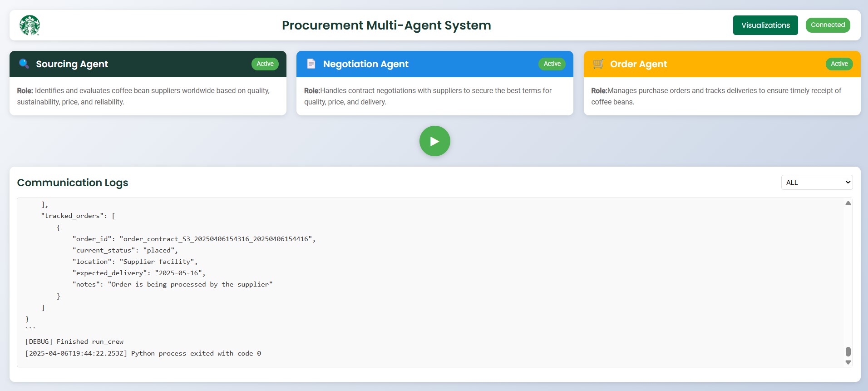Select the Negotiation Agent header title
The width and height of the screenshot is (868, 391).
coord(365,64)
